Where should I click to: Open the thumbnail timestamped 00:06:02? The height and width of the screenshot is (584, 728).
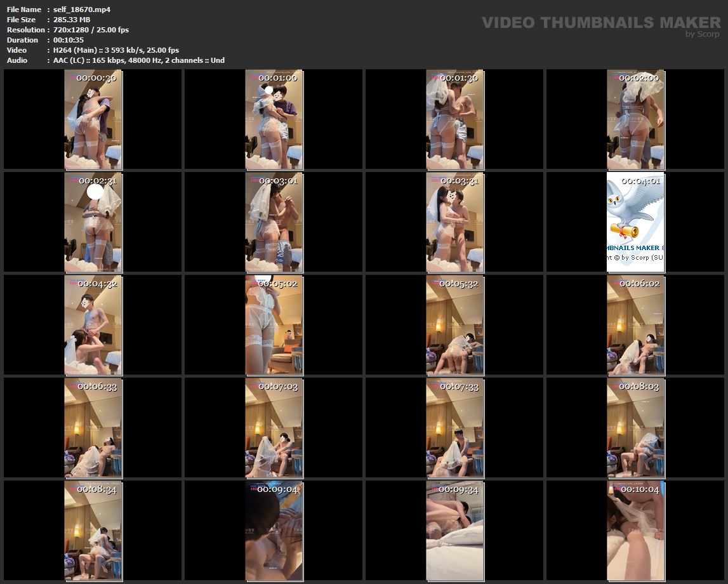pyautogui.click(x=635, y=325)
